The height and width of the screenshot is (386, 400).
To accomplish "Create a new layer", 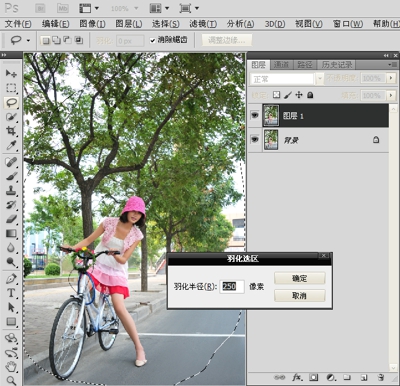I will (364, 377).
